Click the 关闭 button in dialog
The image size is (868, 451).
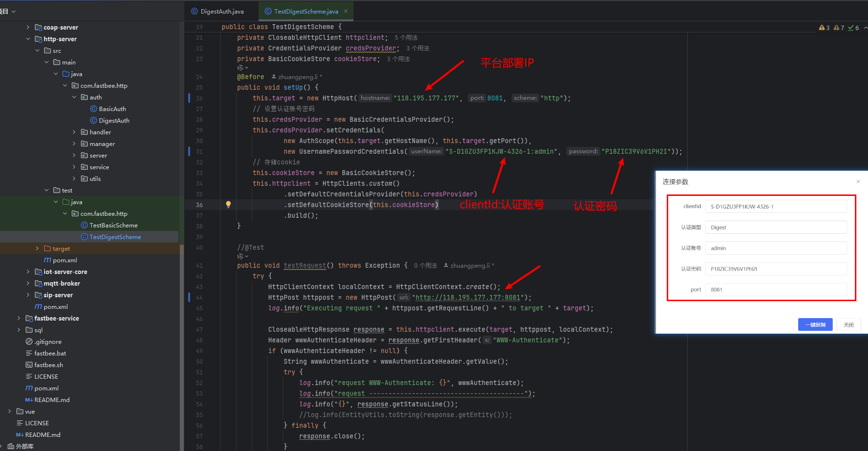[x=849, y=325]
